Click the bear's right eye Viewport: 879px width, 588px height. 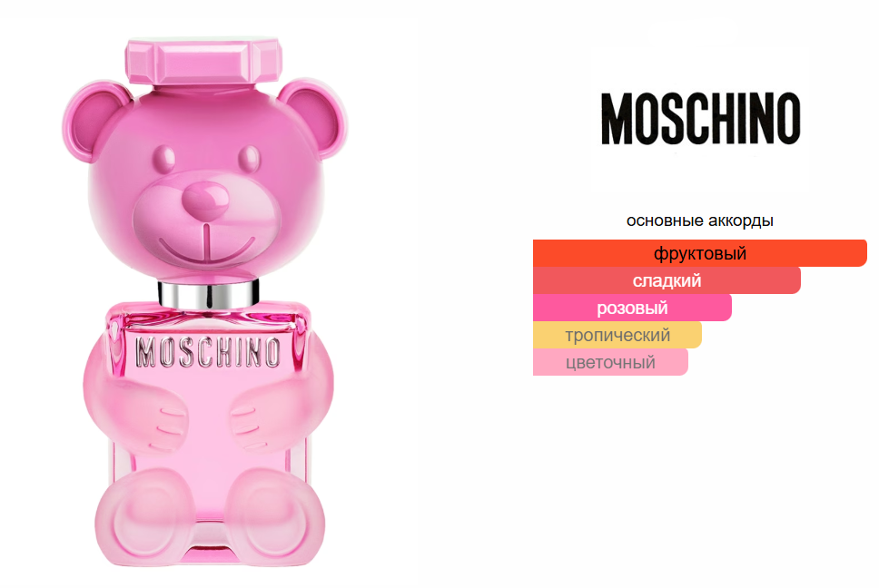point(249,159)
